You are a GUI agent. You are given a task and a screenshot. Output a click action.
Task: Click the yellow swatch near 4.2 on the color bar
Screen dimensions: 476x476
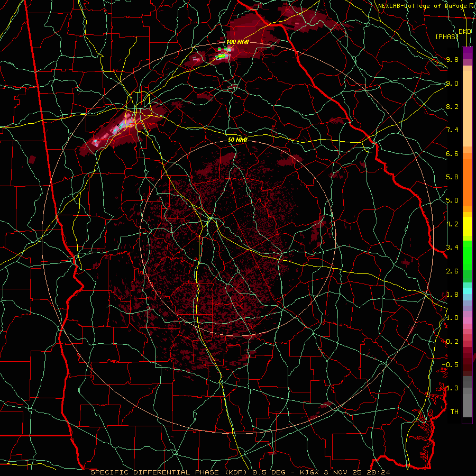pos(467,226)
